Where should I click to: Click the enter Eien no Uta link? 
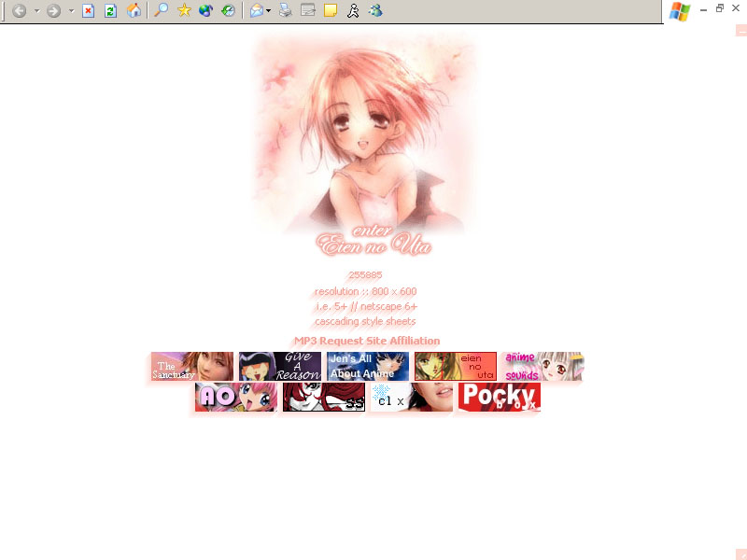(x=374, y=241)
